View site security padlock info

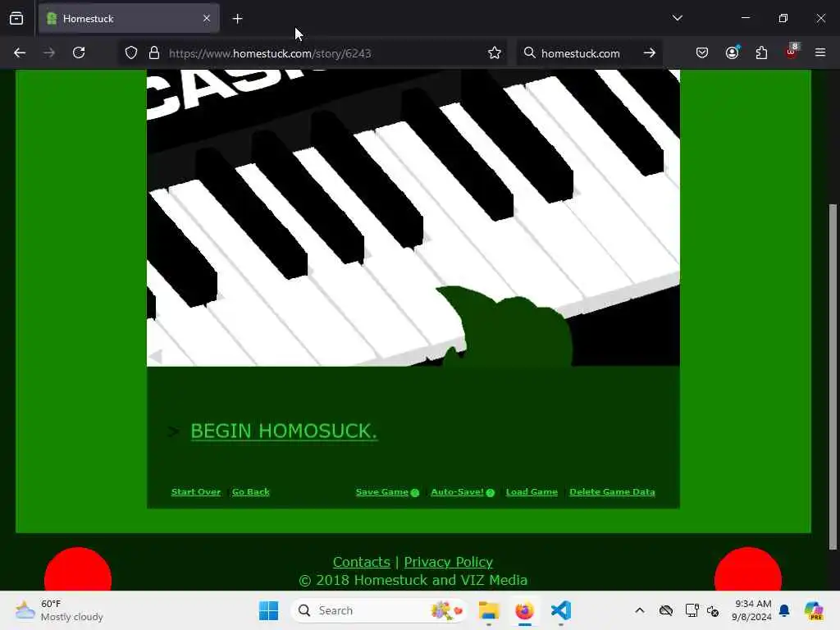(x=154, y=53)
